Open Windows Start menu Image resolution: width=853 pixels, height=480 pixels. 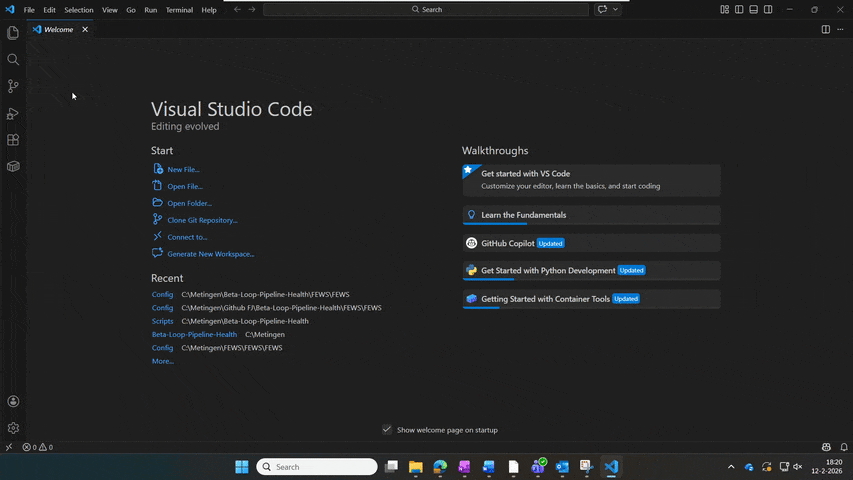click(242, 466)
